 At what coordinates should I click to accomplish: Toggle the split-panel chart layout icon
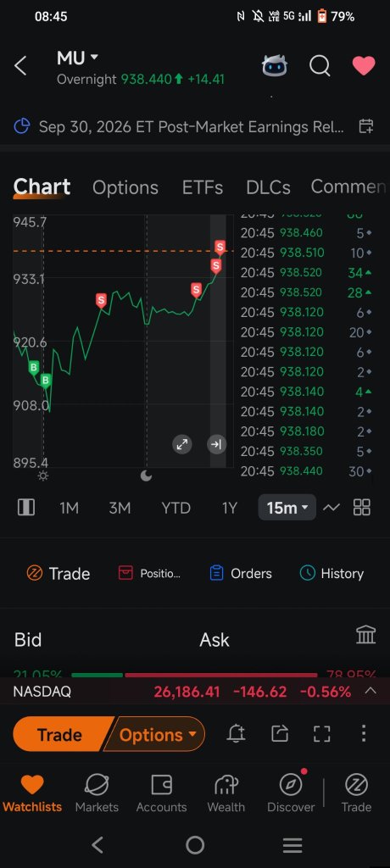[x=26, y=507]
